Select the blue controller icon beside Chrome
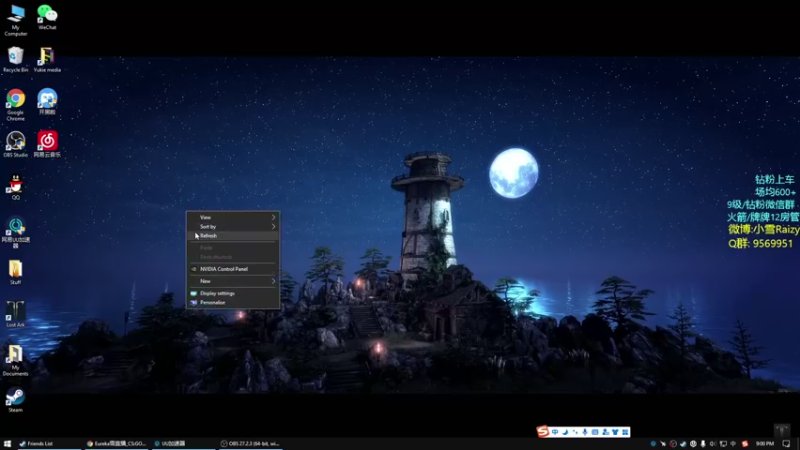800x450 pixels. pyautogui.click(x=47, y=101)
